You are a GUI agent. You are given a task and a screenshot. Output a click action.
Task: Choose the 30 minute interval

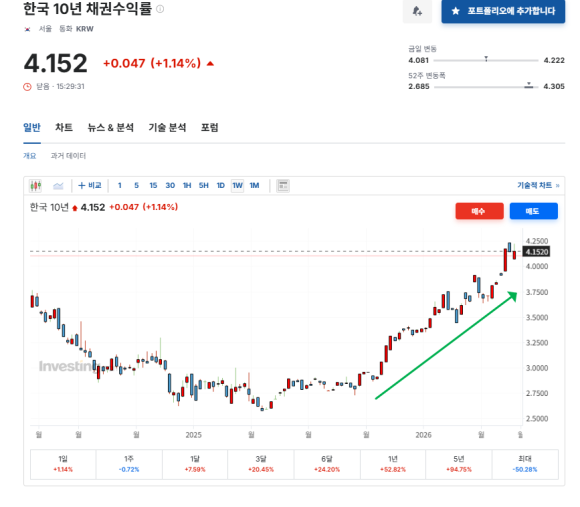170,185
